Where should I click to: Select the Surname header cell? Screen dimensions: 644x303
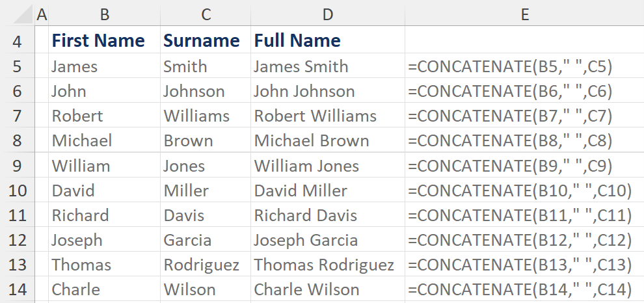click(x=202, y=41)
